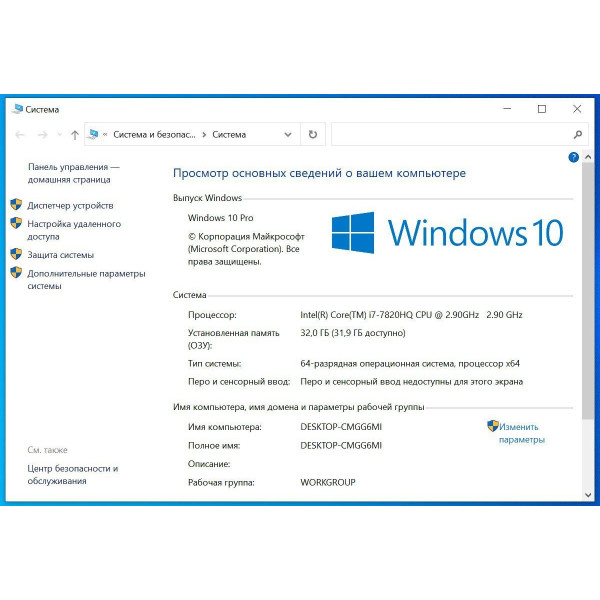This screenshot has width=600, height=600.
Task: Go back with the navigation arrow
Action: tap(20, 135)
